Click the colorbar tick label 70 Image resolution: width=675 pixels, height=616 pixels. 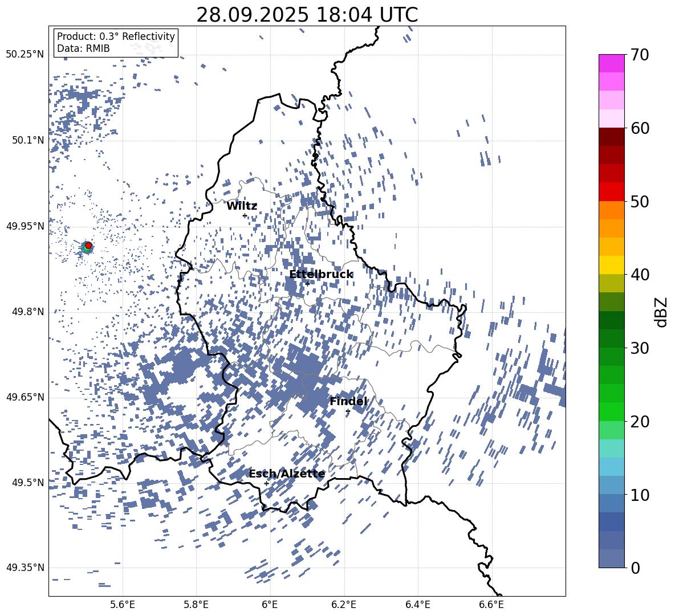[x=640, y=55]
